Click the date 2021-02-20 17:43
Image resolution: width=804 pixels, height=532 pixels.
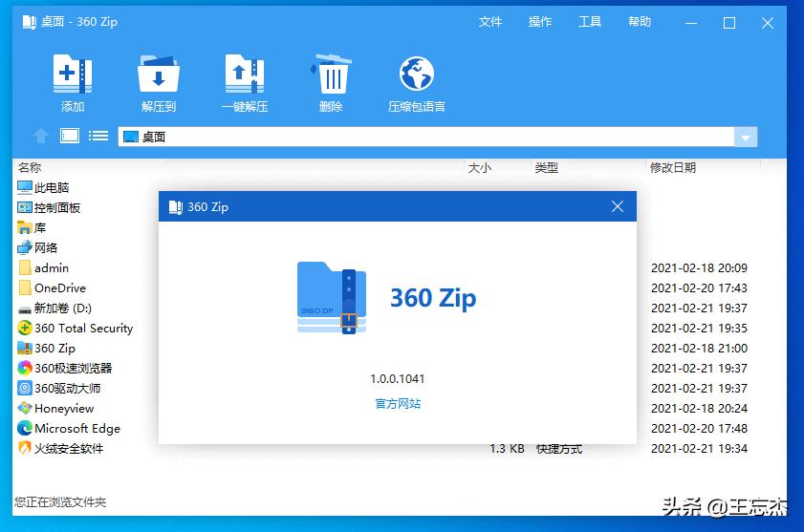click(x=699, y=288)
